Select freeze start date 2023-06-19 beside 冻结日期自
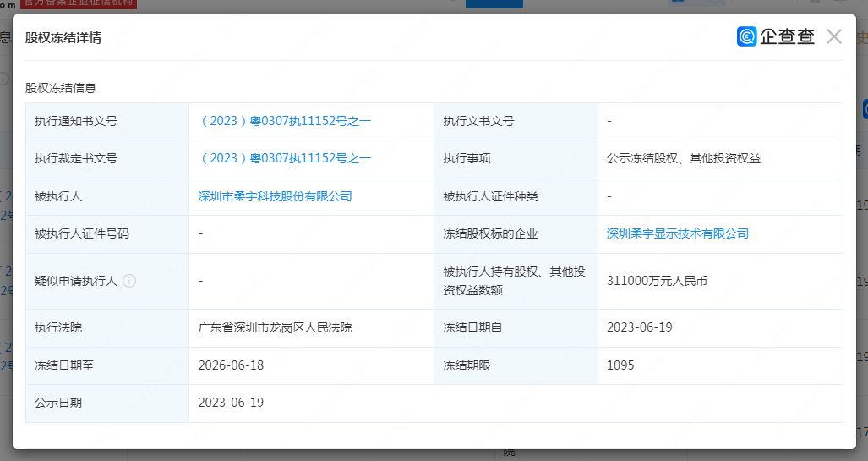 pyautogui.click(x=639, y=327)
